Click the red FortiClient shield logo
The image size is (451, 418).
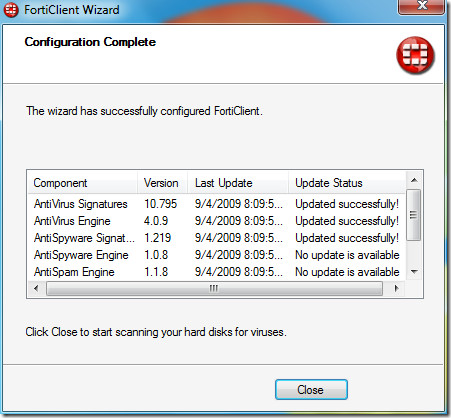coord(415,55)
